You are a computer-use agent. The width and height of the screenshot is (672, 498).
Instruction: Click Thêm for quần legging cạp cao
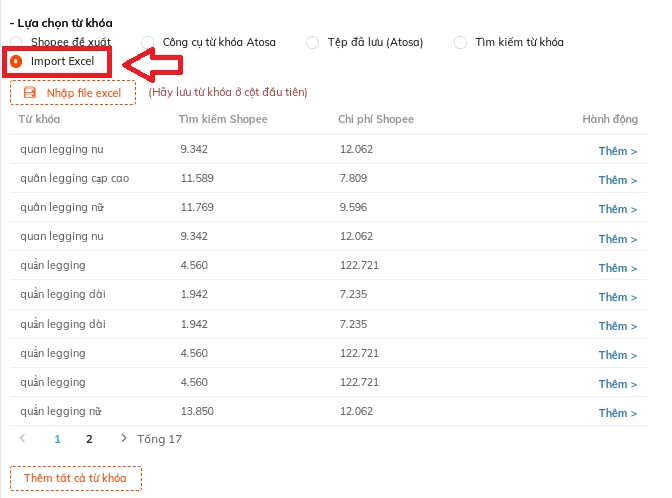point(617,181)
